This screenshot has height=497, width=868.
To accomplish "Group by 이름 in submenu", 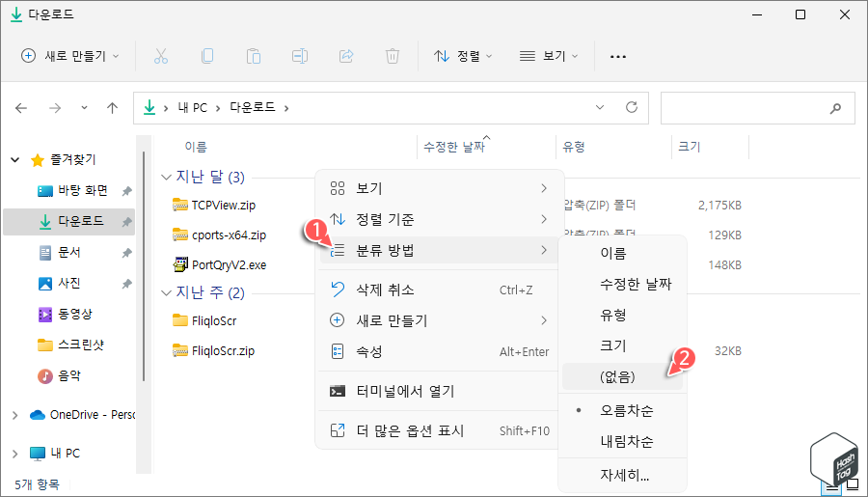I will pos(622,253).
